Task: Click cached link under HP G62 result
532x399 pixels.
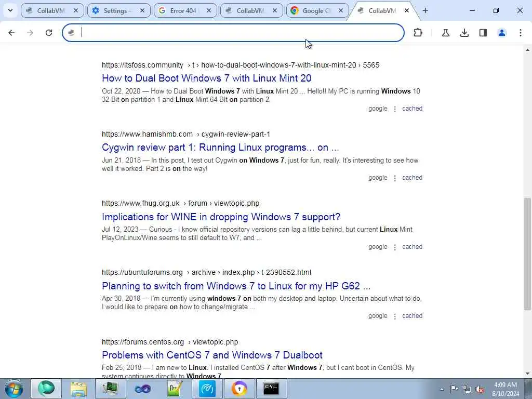Action: pos(412,316)
